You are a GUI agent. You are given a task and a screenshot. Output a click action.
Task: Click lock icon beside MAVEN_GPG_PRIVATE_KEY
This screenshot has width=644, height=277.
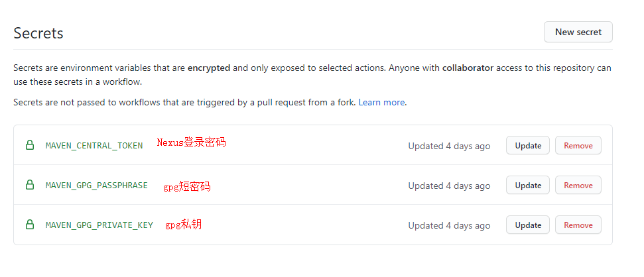click(x=29, y=225)
